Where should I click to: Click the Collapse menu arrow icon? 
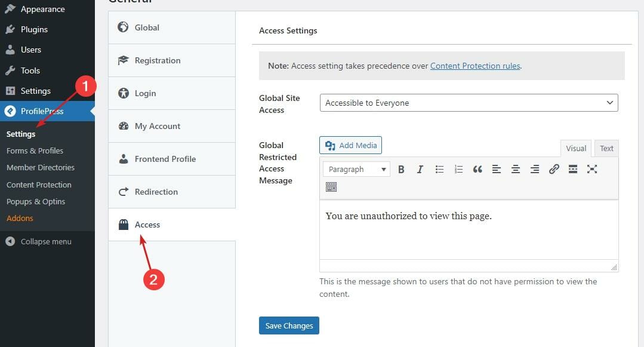click(x=10, y=241)
